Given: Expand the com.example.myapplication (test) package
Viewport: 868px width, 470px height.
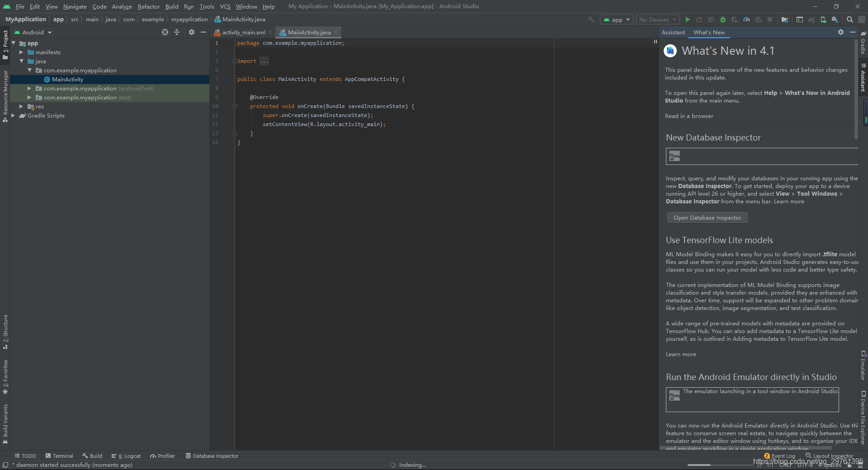Looking at the screenshot, I should (29, 97).
